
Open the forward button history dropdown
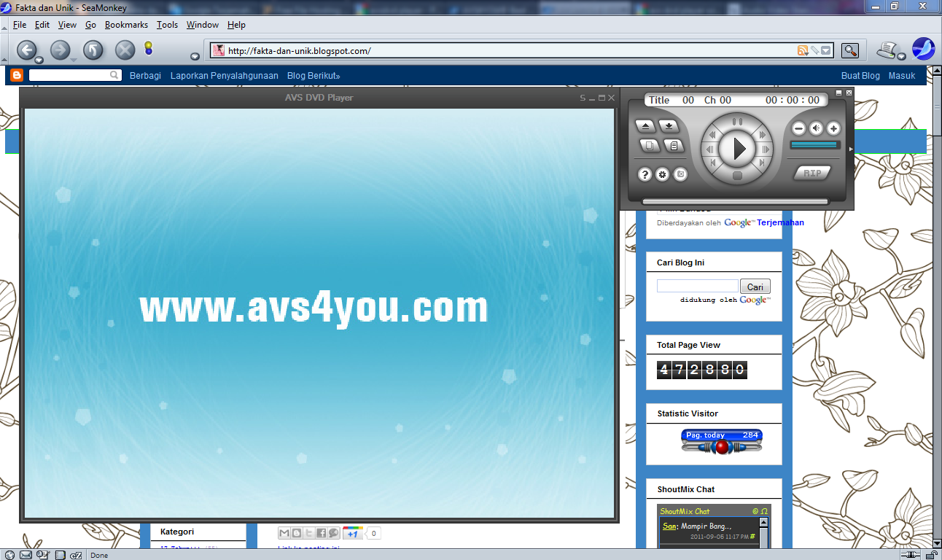(74, 58)
